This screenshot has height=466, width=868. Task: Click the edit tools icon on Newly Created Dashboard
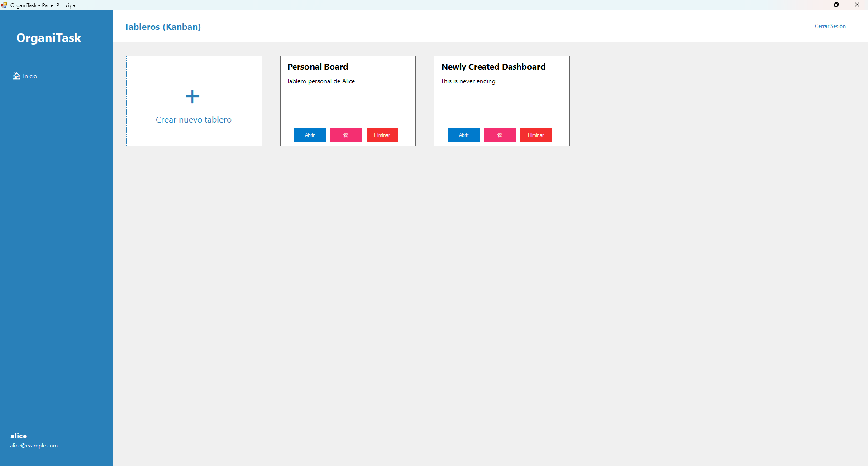tap(500, 135)
